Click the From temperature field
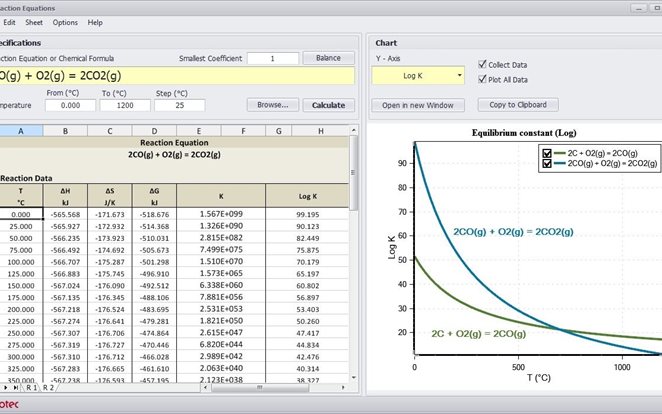Screen dimensions: 662x414 coord(70,105)
